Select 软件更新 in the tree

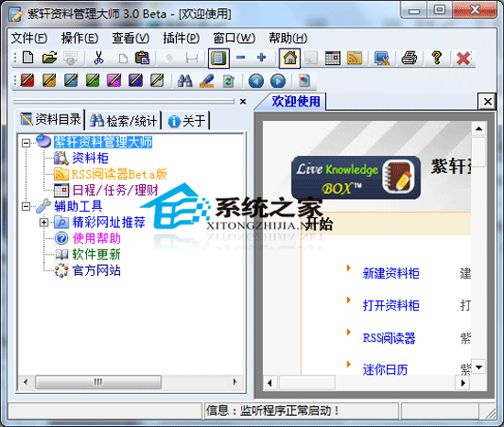[x=96, y=255]
